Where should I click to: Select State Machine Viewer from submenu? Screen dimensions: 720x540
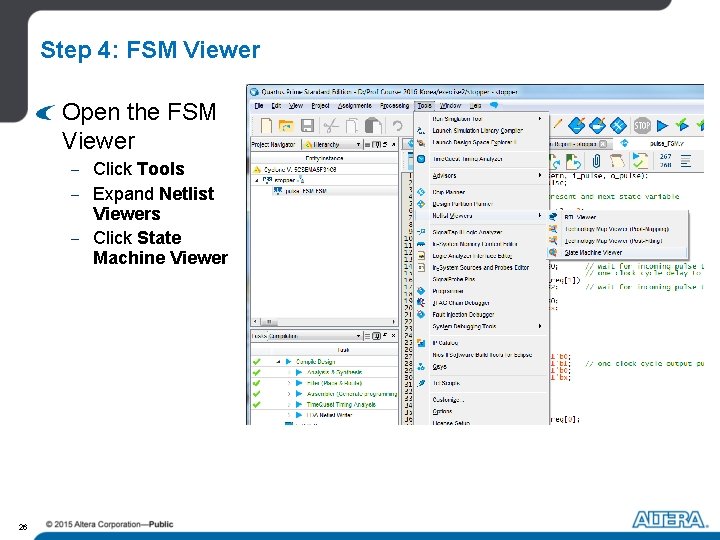pos(617,252)
